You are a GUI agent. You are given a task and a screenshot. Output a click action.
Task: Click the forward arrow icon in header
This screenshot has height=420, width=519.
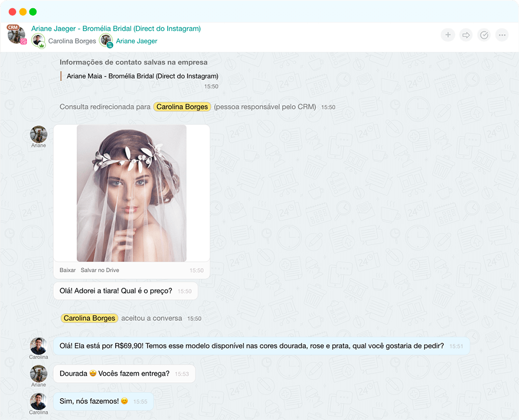[466, 35]
